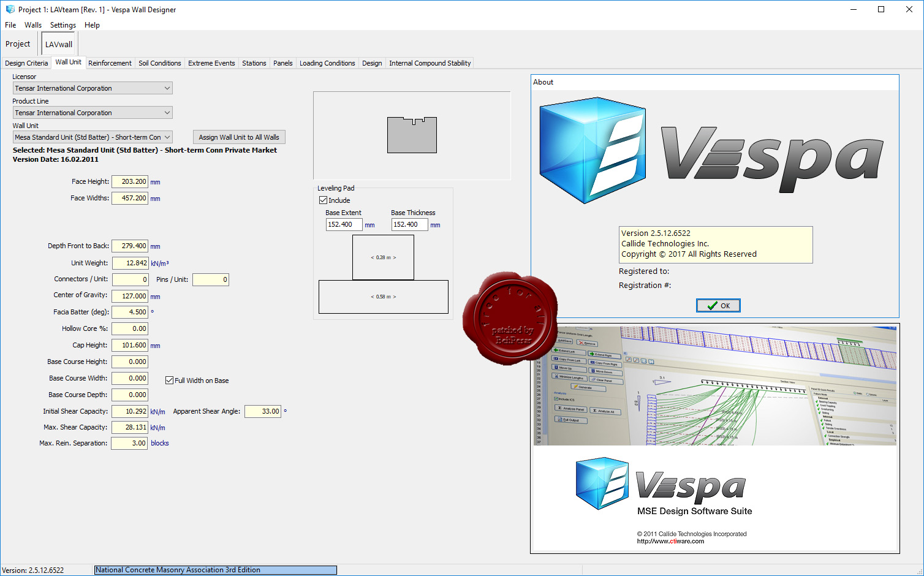924x576 pixels.
Task: Click the Max. Rein. Separation field
Action: point(129,444)
